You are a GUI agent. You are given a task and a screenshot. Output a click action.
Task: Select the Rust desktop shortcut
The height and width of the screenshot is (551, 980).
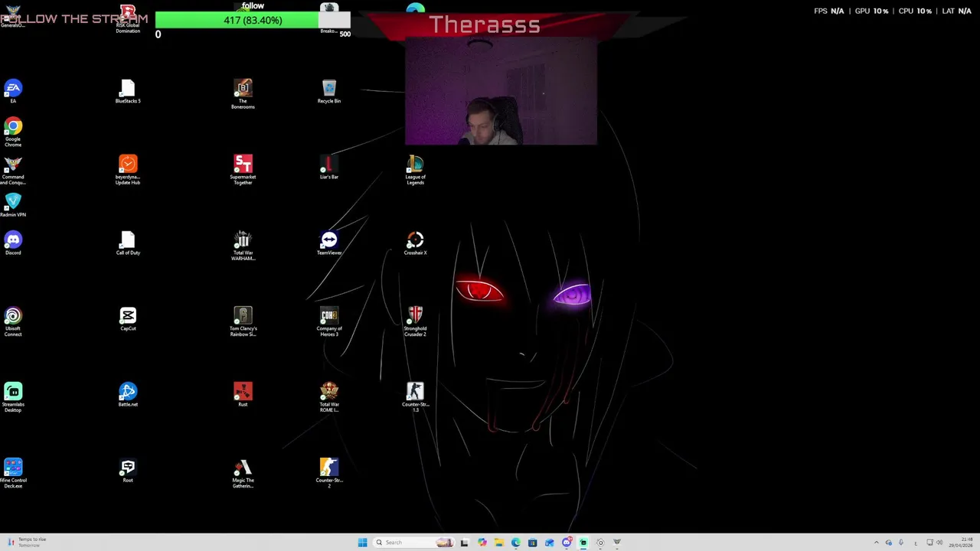click(243, 395)
